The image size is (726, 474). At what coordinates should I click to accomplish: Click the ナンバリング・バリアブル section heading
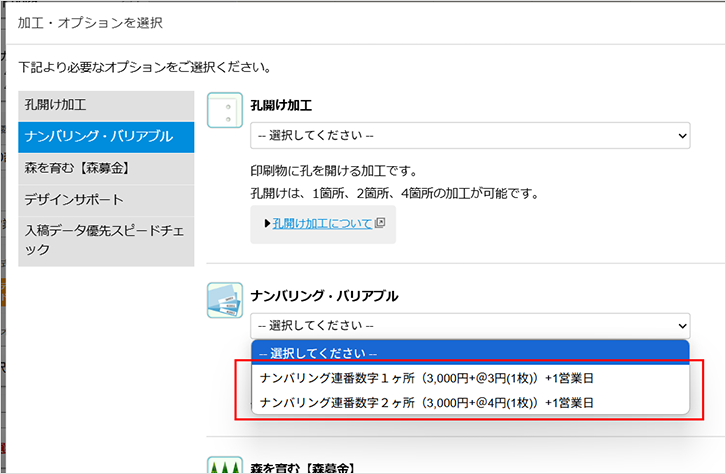(324, 296)
